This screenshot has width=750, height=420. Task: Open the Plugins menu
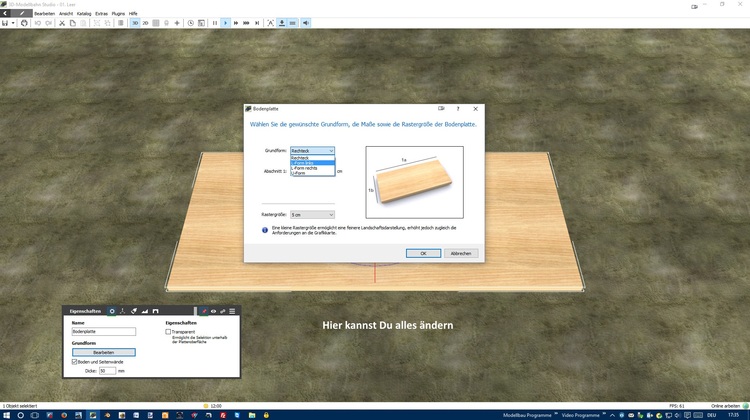120,13
